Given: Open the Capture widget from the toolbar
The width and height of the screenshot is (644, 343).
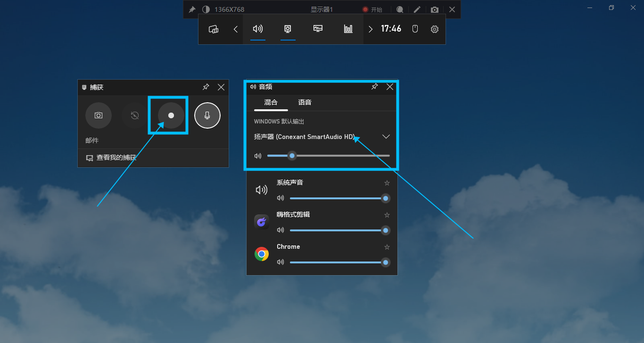Looking at the screenshot, I should coord(288,29).
